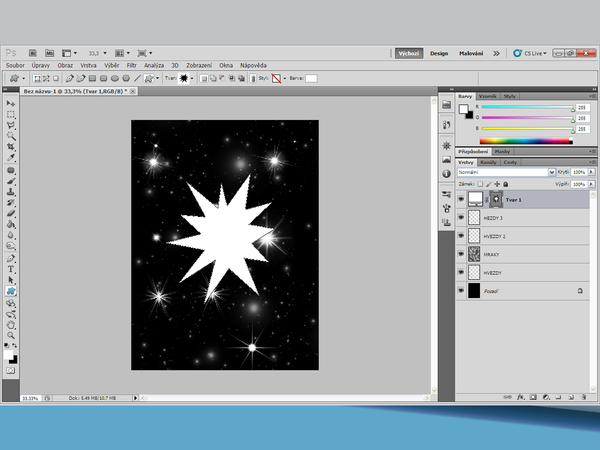This screenshot has height=450, width=600.
Task: Select the Type (T) tool
Action: click(x=11, y=269)
